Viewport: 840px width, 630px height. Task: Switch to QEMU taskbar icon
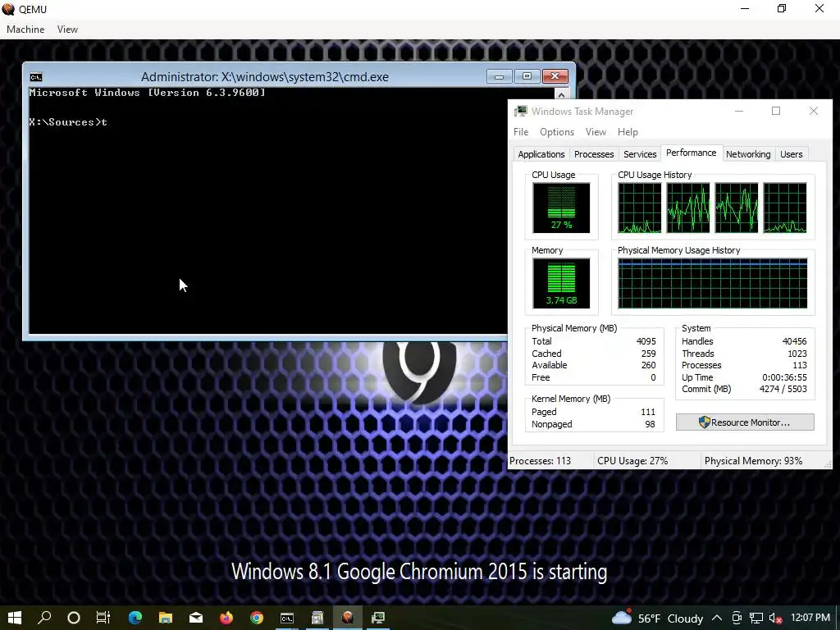pos(348,618)
